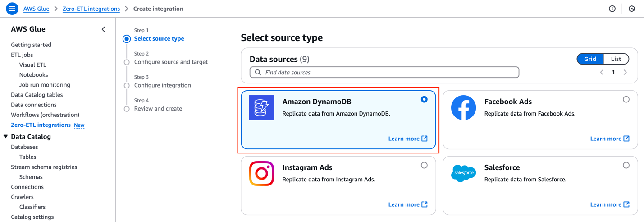Open Stream schema registries in sidebar
Viewport: 644px width, 222px height.
click(x=44, y=167)
